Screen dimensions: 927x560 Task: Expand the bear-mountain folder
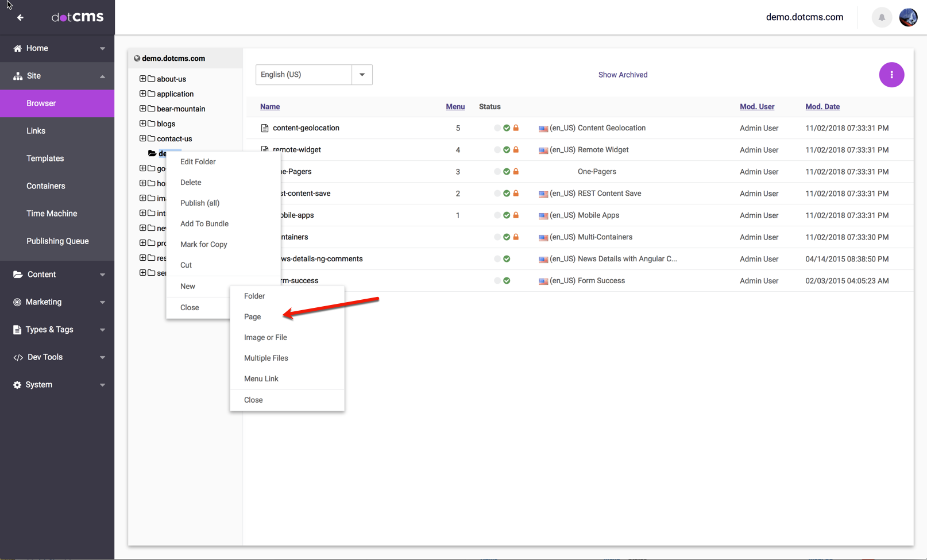[x=142, y=109]
